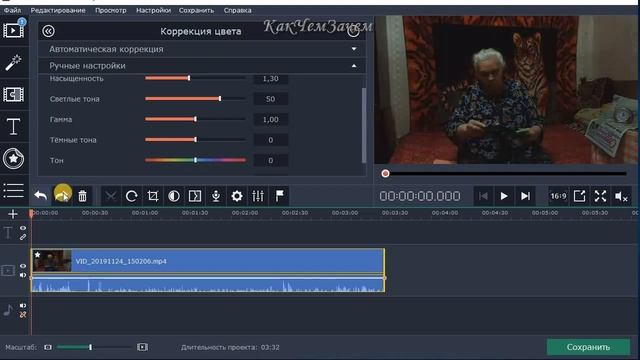Adjust the Темные тона slider
The image size is (640, 360).
[x=196, y=140]
